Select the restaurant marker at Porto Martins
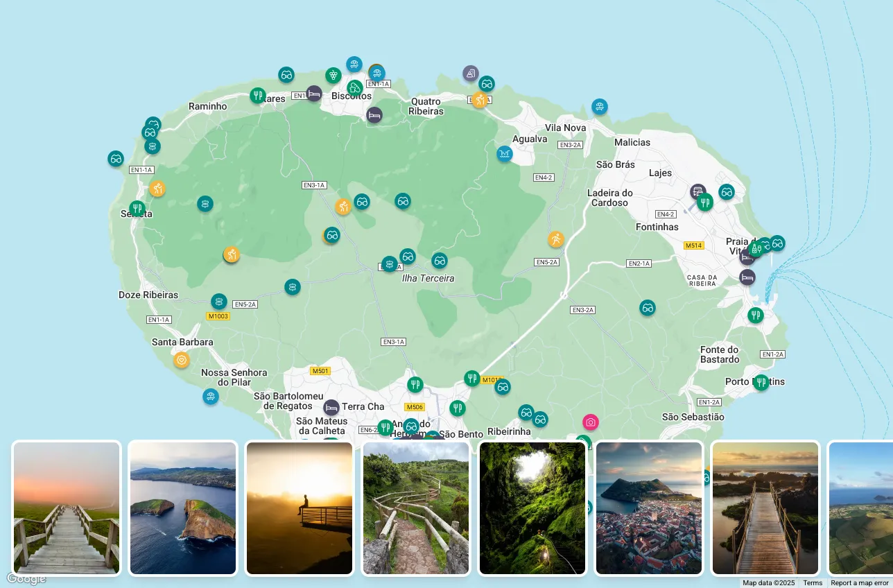 pos(761,383)
